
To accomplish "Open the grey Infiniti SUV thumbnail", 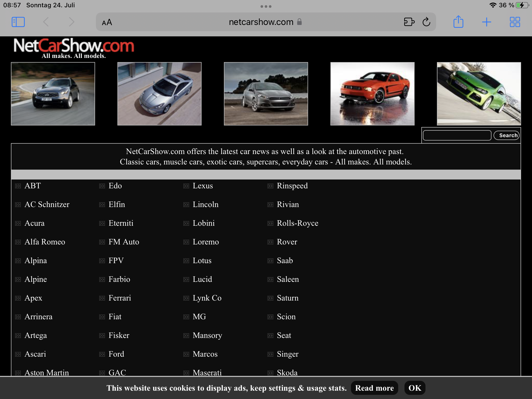I will tap(53, 94).
